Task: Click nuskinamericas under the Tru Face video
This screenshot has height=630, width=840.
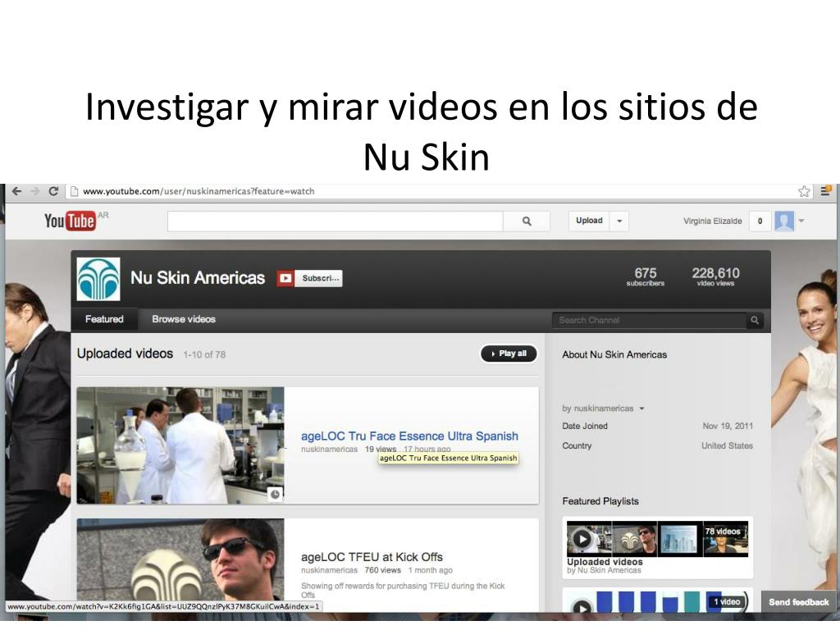Action: (x=329, y=450)
